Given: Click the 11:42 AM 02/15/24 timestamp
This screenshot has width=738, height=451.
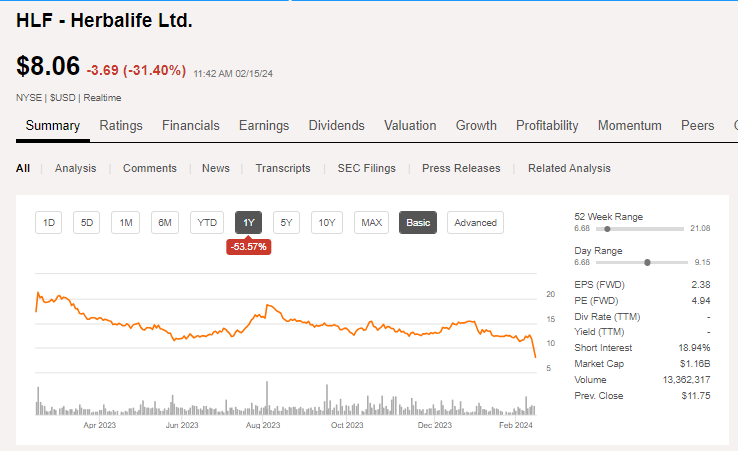Looking at the screenshot, I should coord(233,74).
